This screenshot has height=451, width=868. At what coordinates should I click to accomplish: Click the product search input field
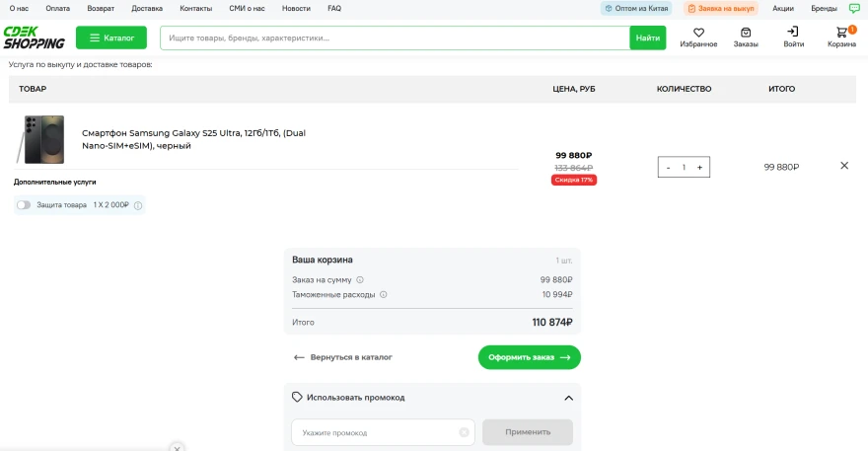[395, 38]
